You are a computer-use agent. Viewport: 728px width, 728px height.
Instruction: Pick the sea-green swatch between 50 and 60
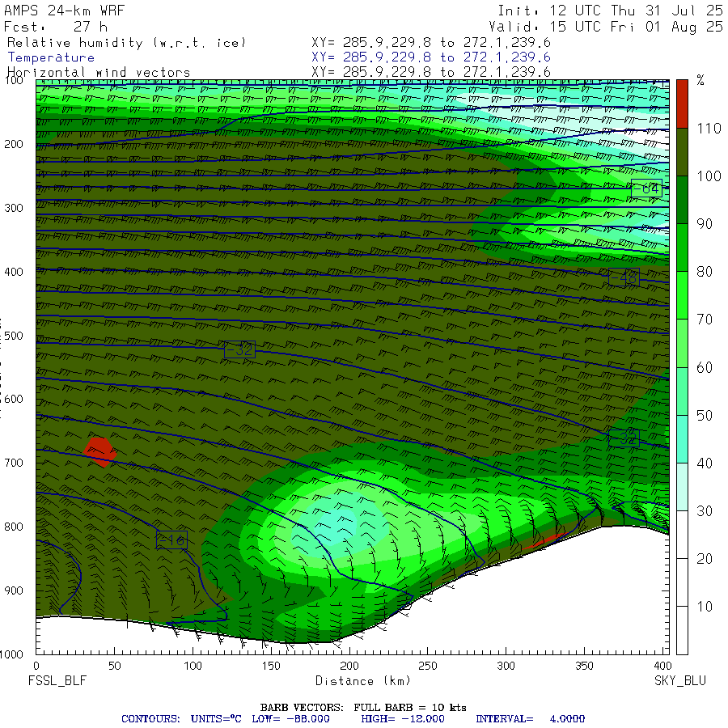click(682, 391)
